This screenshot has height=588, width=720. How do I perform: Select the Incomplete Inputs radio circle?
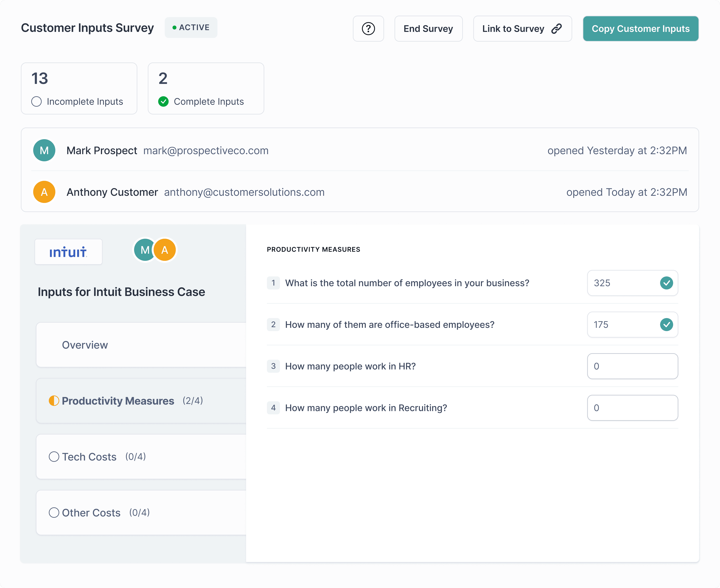tap(37, 102)
